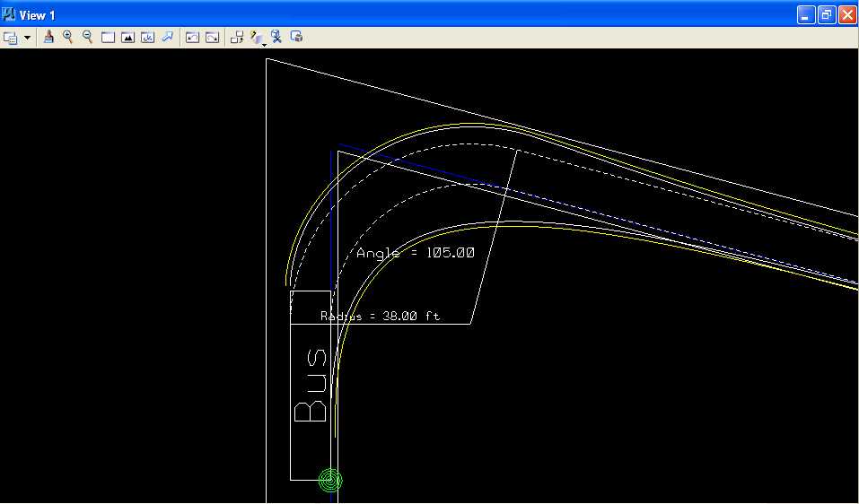The image size is (859, 504).
Task: Click the Copy View icon
Action: [237, 38]
